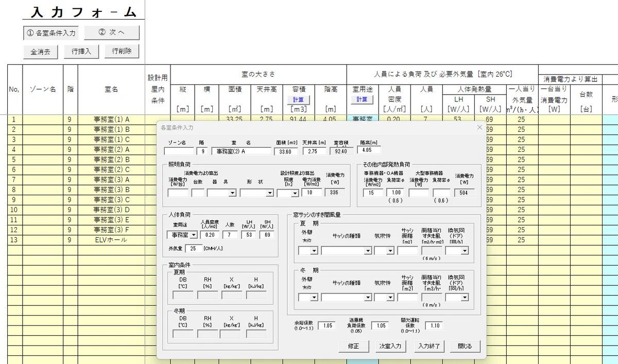Viewport: 618px width, 364px height.
Task: Click the 修正 button in the dialog
Action: tap(353, 346)
